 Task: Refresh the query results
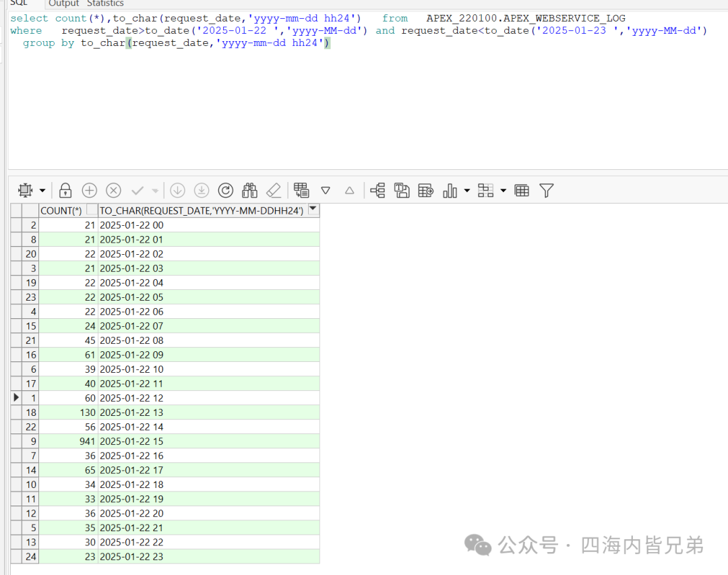[x=226, y=190]
